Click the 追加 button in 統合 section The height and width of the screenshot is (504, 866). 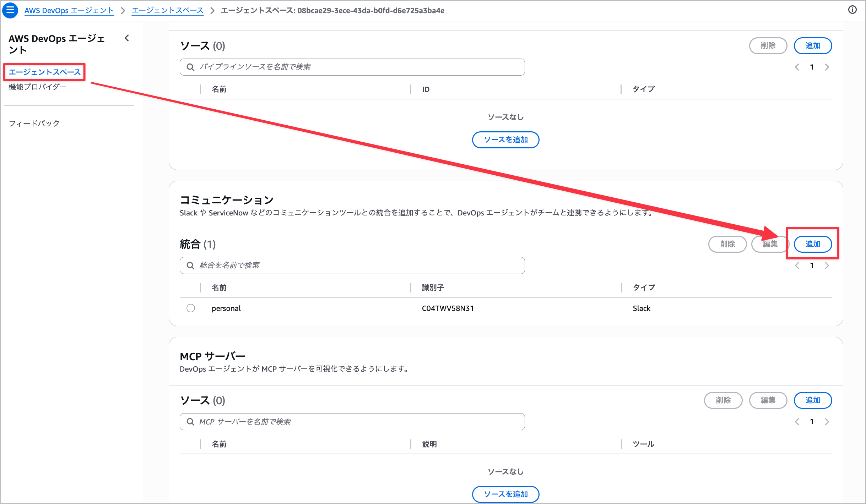pyautogui.click(x=813, y=244)
